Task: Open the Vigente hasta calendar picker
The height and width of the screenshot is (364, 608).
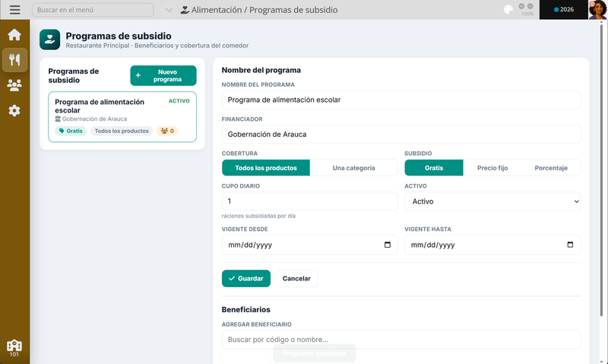Action: (x=570, y=245)
